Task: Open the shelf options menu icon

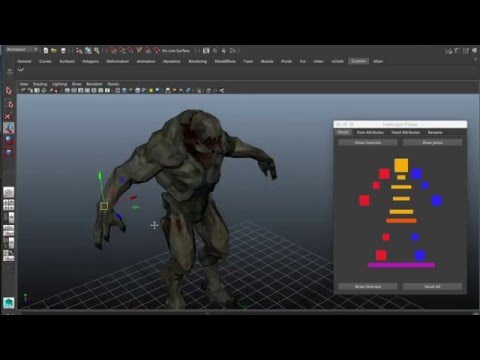Action: point(10,72)
